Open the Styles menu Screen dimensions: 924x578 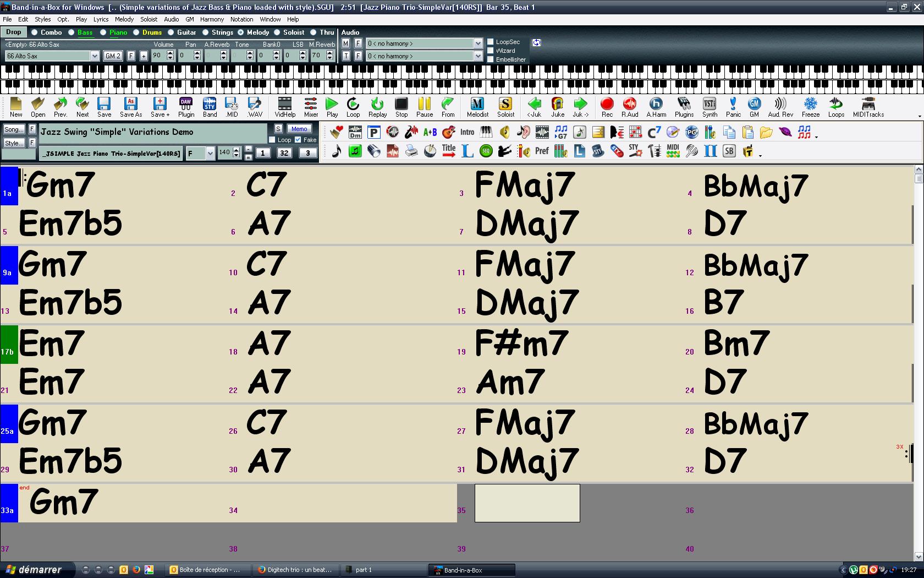point(42,19)
